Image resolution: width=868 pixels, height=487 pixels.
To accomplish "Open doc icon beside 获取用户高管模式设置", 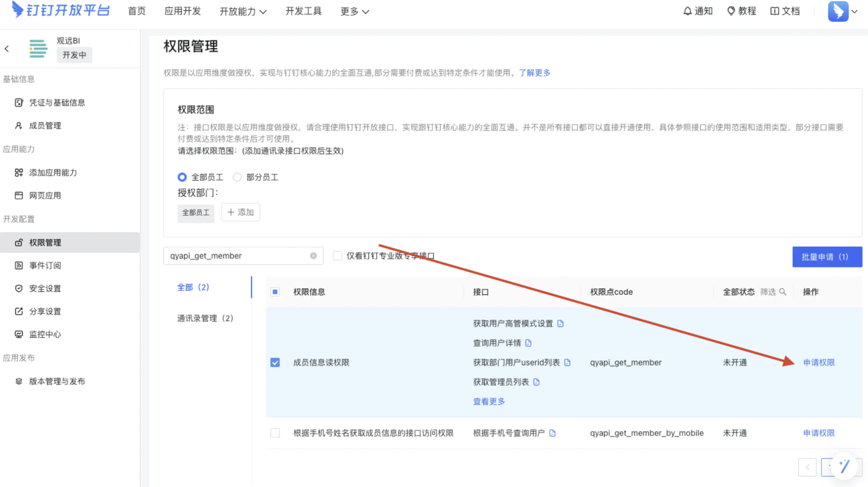I will click(x=560, y=324).
